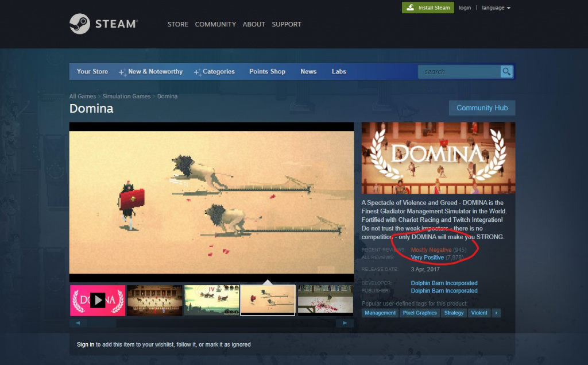Select the chariot racing screenshot thumbnail
This screenshot has height=365, width=588.
[211, 301]
